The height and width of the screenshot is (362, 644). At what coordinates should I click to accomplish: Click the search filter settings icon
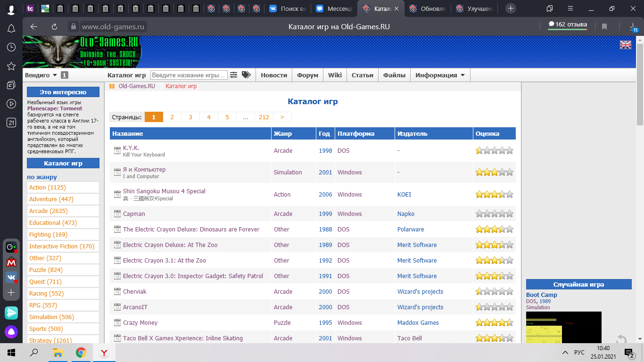click(233, 75)
